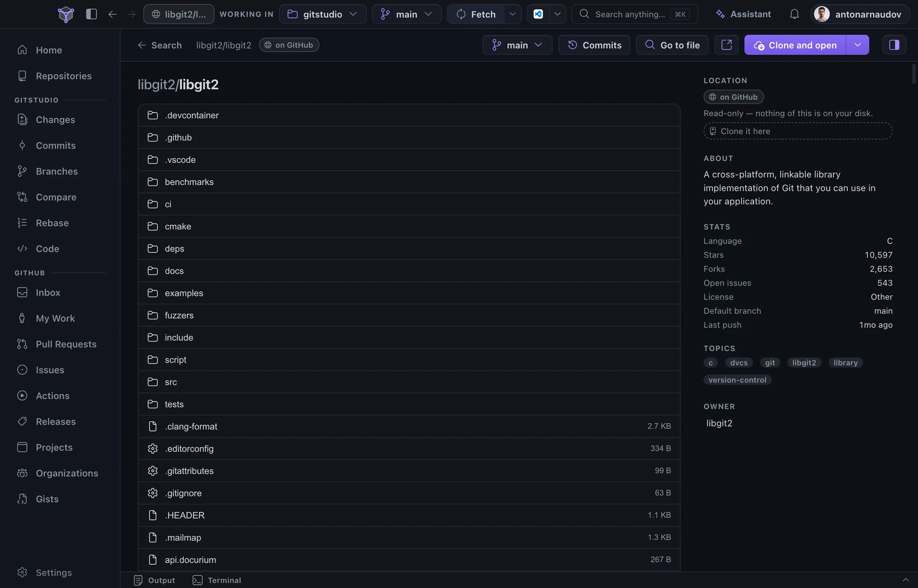The width and height of the screenshot is (918, 588).
Task: Go back with the top arrow
Action: tap(112, 14)
